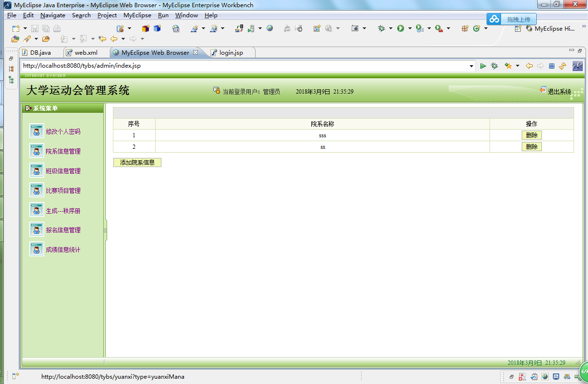
Task: Open the Navigate menu
Action: click(x=53, y=15)
